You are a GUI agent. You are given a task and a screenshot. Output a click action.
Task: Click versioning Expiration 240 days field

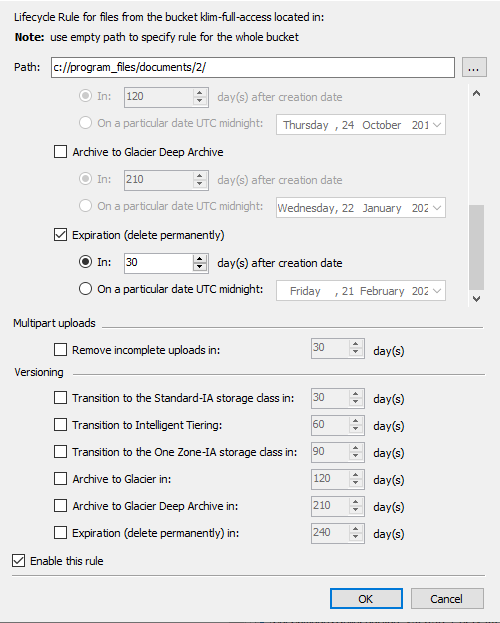tap(331, 533)
